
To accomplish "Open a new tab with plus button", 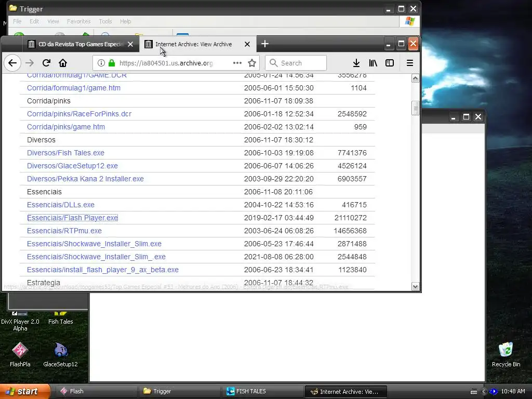I will (x=265, y=44).
